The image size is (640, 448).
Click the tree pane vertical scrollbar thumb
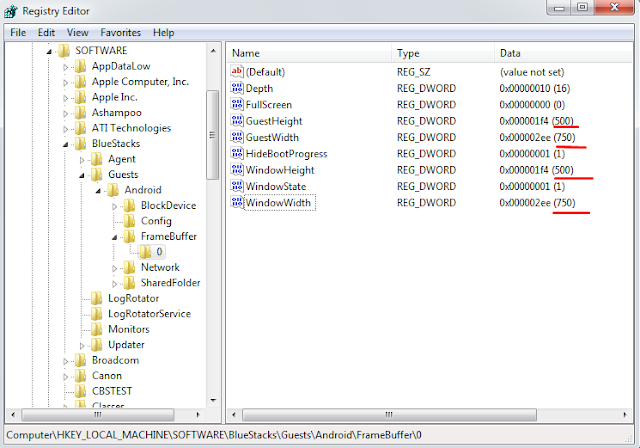pos(212,135)
